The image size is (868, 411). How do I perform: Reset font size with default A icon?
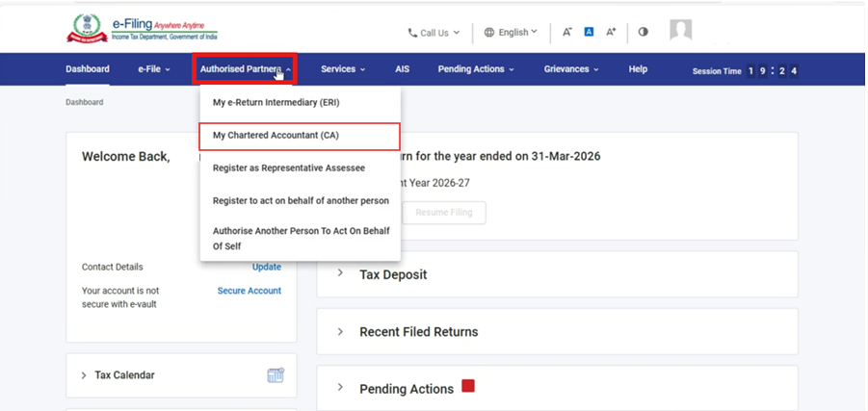point(589,32)
